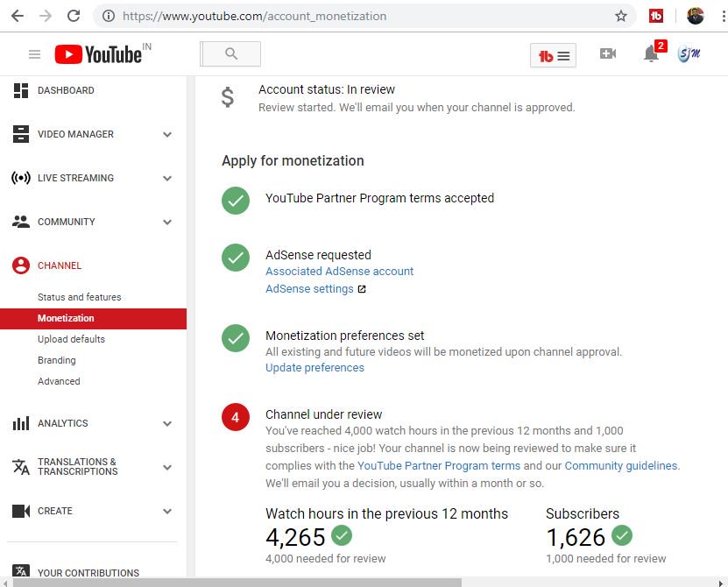Open the Dashboard menu item
Screen dimensions: 728x587
[66, 90]
